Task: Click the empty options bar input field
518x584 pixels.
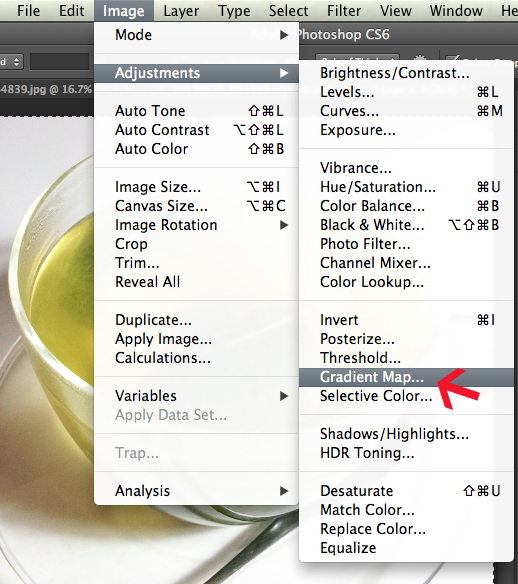Action: pyautogui.click(x=60, y=62)
